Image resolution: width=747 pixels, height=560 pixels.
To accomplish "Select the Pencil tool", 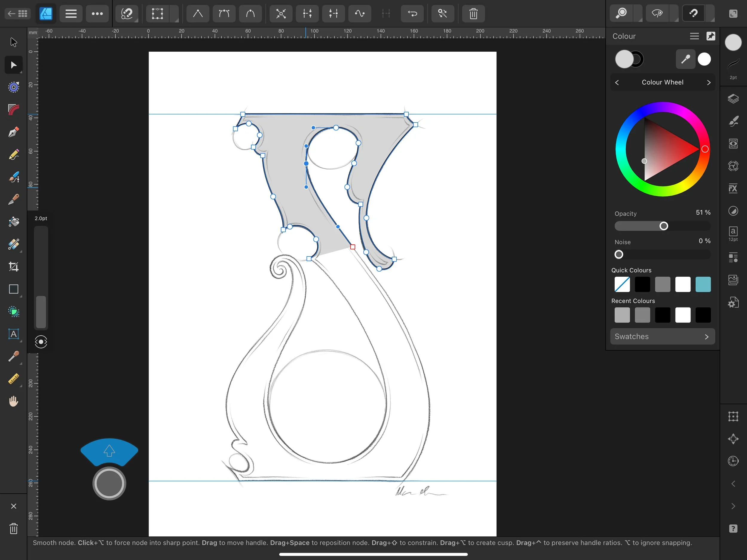I will (13, 155).
